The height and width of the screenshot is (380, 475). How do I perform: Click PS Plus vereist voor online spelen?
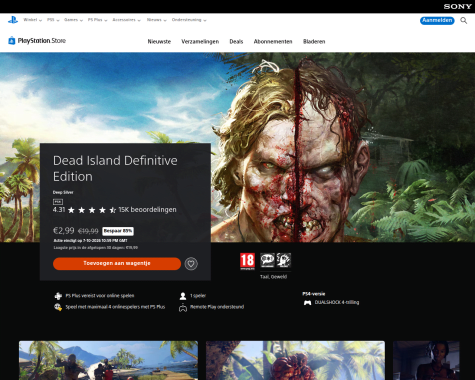point(100,296)
